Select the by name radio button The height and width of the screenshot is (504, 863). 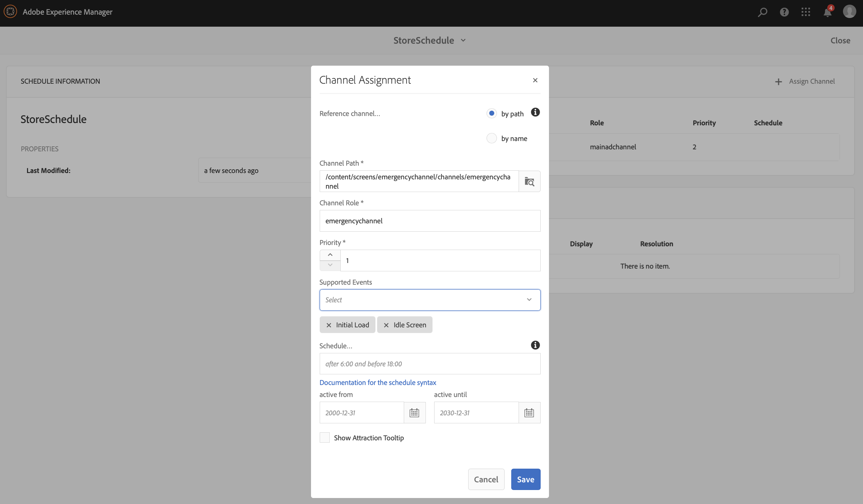[x=492, y=138]
